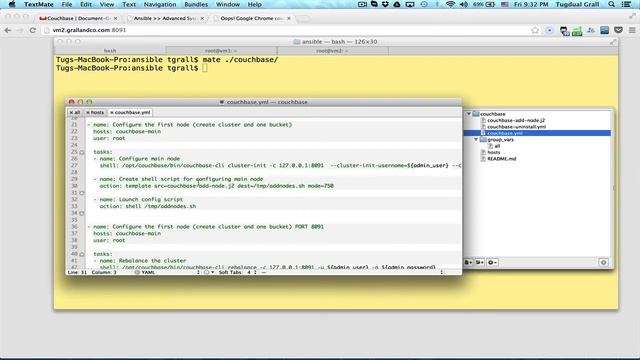Click the new file button in file browser
The image size is (640, 360).
pyautogui.click(x=469, y=262)
